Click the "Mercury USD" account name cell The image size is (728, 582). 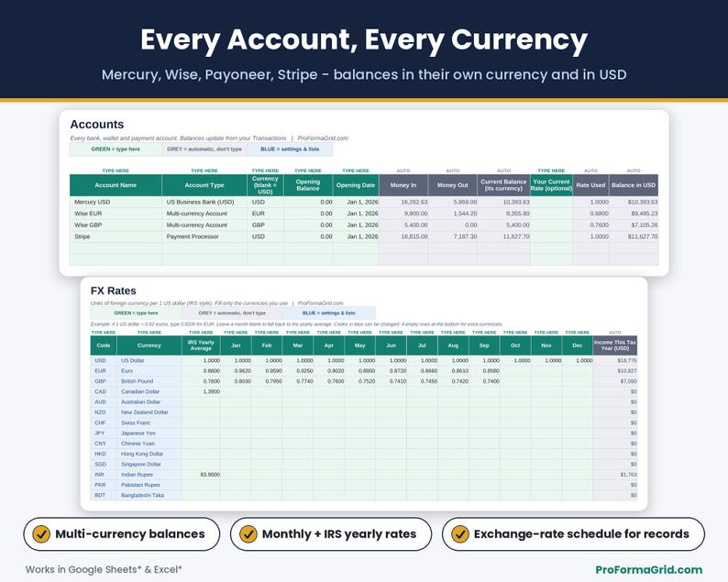116,203
